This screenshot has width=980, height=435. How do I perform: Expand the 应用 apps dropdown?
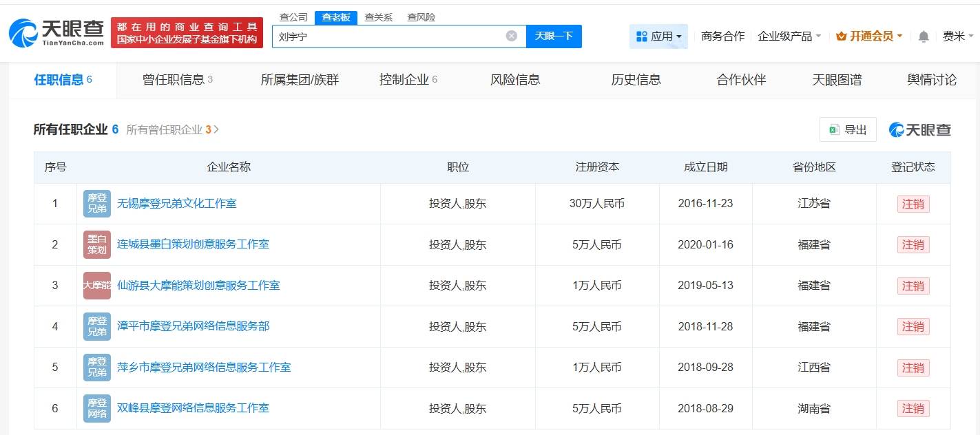[658, 36]
